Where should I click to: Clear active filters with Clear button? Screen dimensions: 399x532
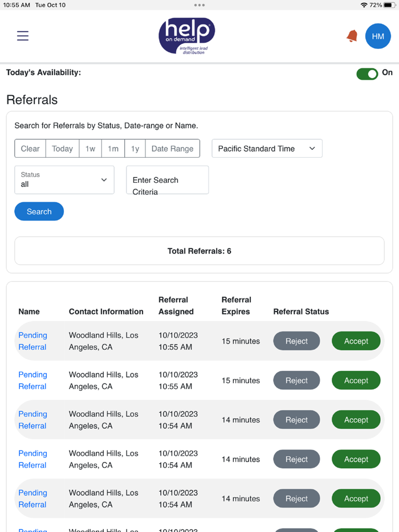pyautogui.click(x=30, y=148)
